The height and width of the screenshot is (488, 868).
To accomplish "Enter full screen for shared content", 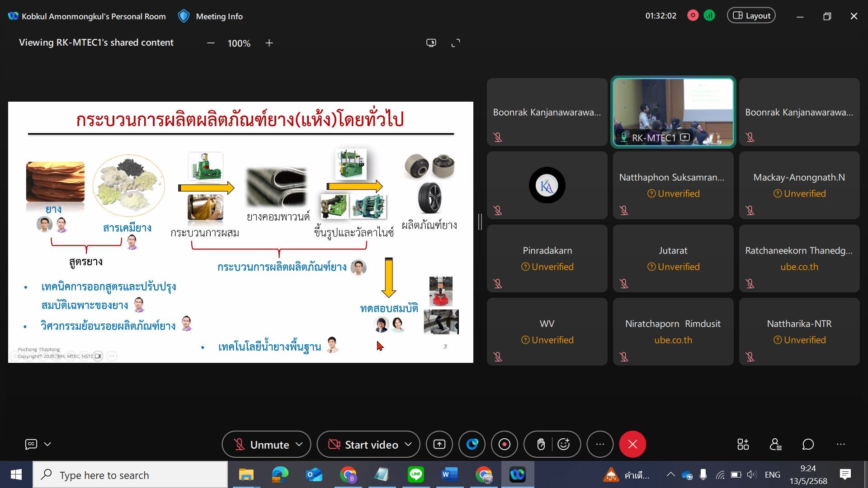I will pyautogui.click(x=456, y=43).
